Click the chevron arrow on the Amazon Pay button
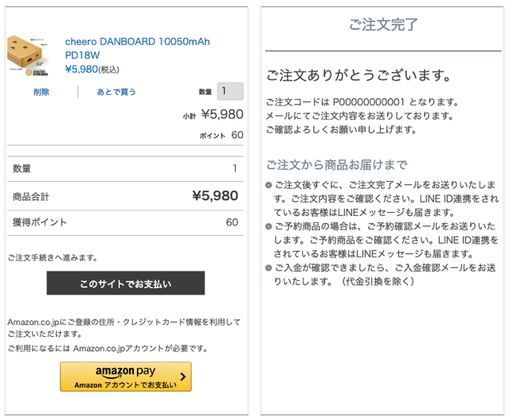 [183, 376]
